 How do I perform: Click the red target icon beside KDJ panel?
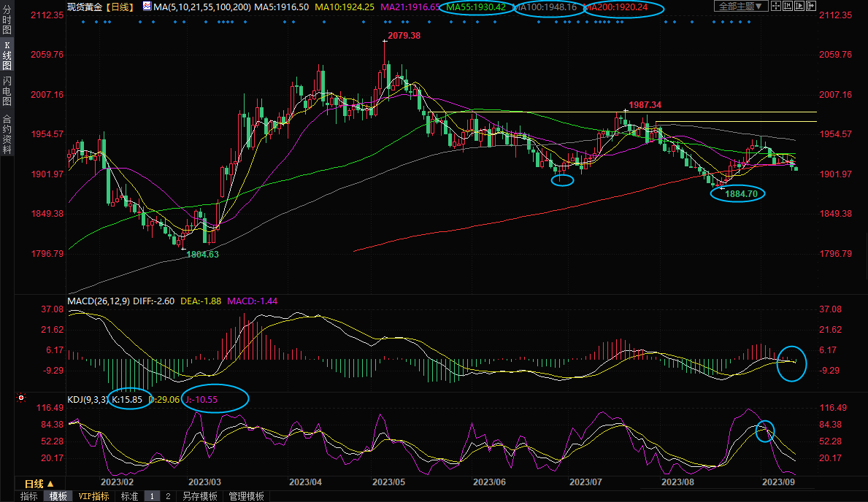(21, 398)
